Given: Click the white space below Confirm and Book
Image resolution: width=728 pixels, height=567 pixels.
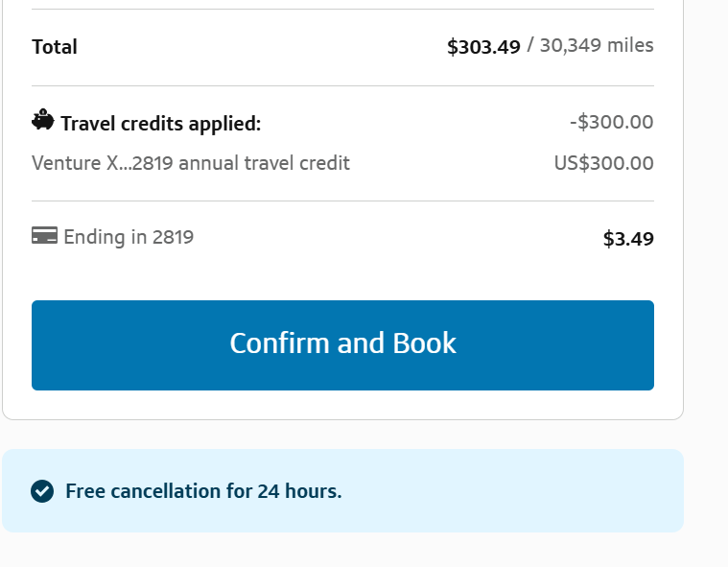Looking at the screenshot, I should (x=342, y=405).
